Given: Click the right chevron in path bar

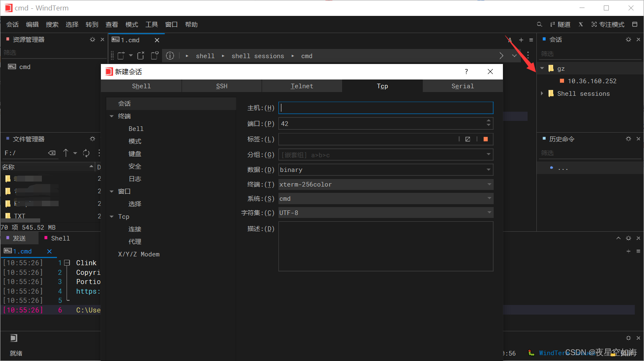Looking at the screenshot, I should click(502, 56).
